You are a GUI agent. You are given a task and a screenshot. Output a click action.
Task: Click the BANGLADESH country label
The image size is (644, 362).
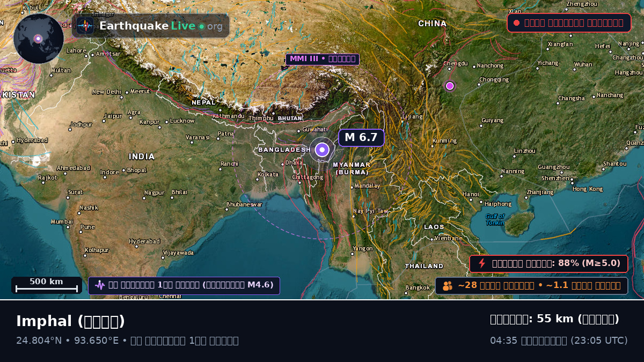pyautogui.click(x=284, y=150)
